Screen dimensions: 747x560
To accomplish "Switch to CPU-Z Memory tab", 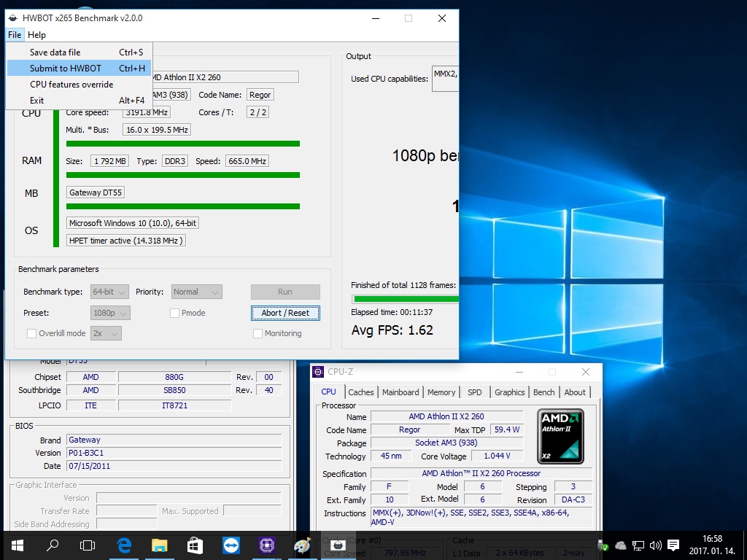I will pyautogui.click(x=441, y=392).
